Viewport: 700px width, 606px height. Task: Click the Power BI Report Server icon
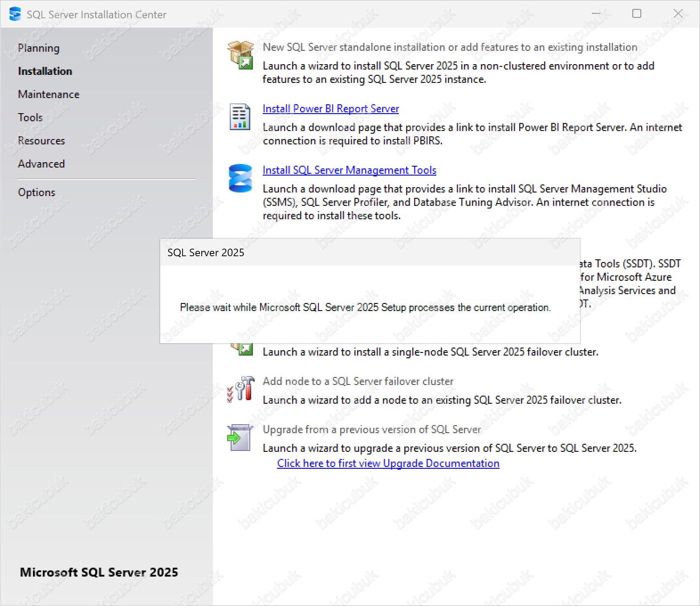click(240, 117)
